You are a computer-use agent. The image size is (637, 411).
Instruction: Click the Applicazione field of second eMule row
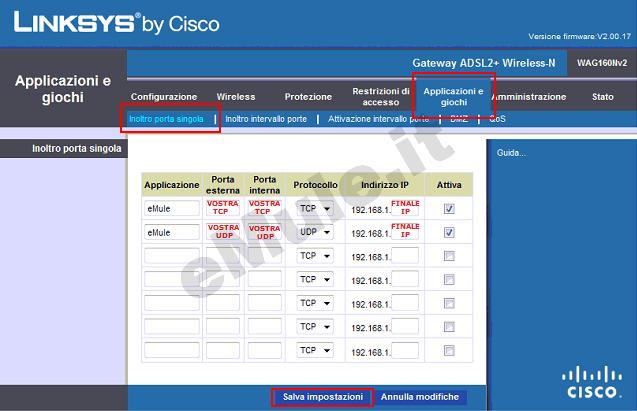pyautogui.click(x=172, y=232)
